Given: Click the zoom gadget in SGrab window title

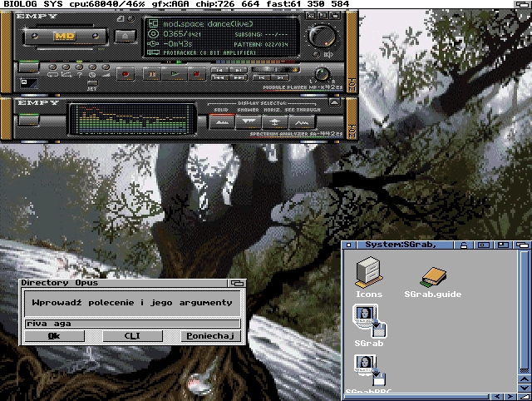Looking at the screenshot, I should pos(503,245).
